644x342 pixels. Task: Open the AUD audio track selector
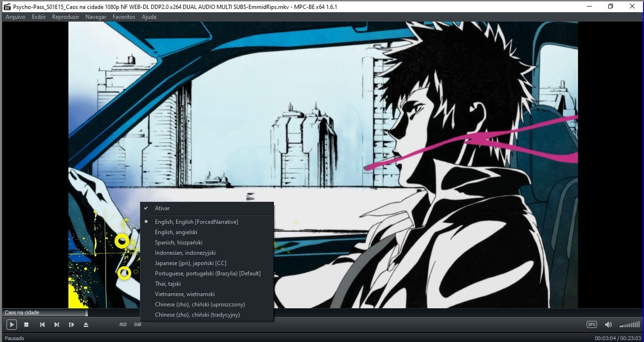(123, 325)
